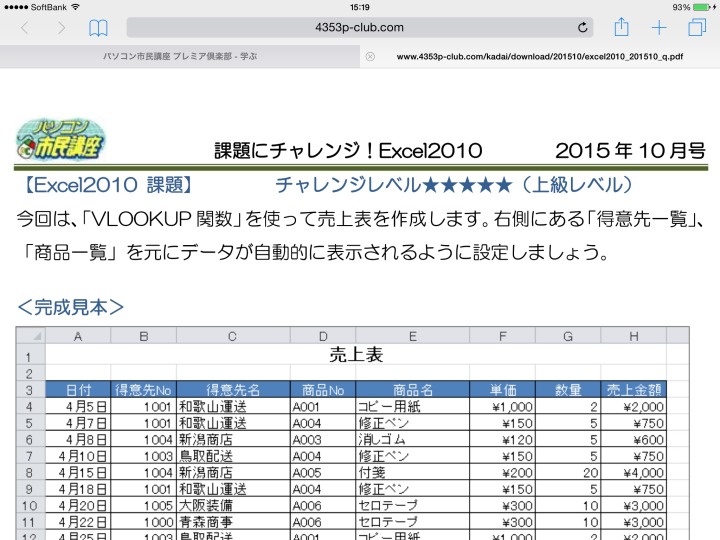Close the PDF tab with X
The width and height of the screenshot is (720, 540).
click(370, 56)
